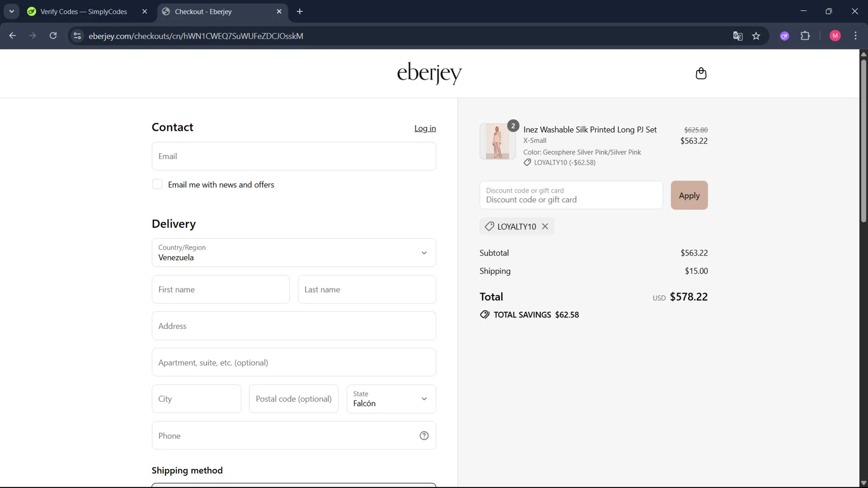868x488 pixels.
Task: Open the browser extensions puzzle icon
Action: [x=805, y=36]
